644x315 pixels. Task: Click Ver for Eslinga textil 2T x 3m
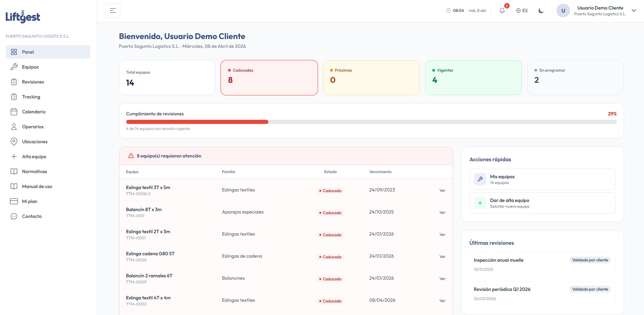(x=442, y=235)
